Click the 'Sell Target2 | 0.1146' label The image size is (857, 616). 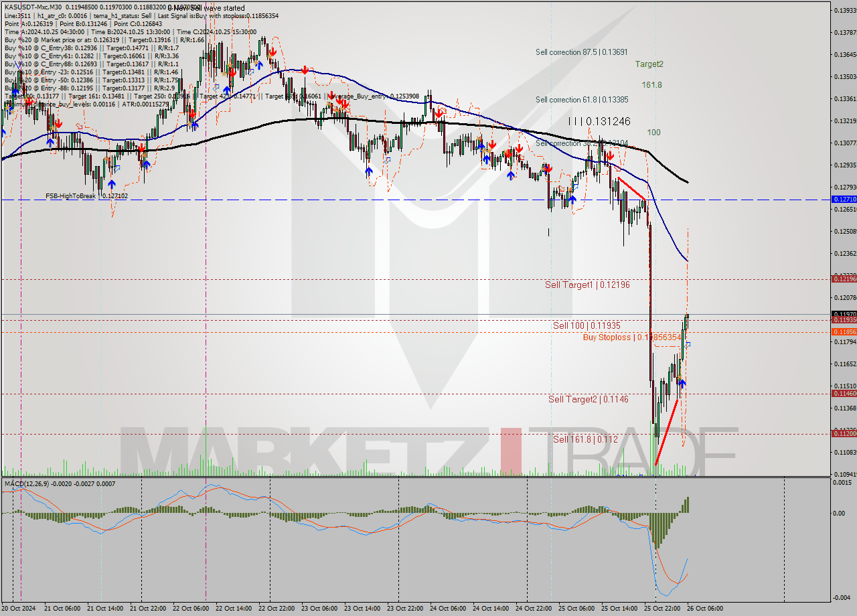(x=588, y=399)
